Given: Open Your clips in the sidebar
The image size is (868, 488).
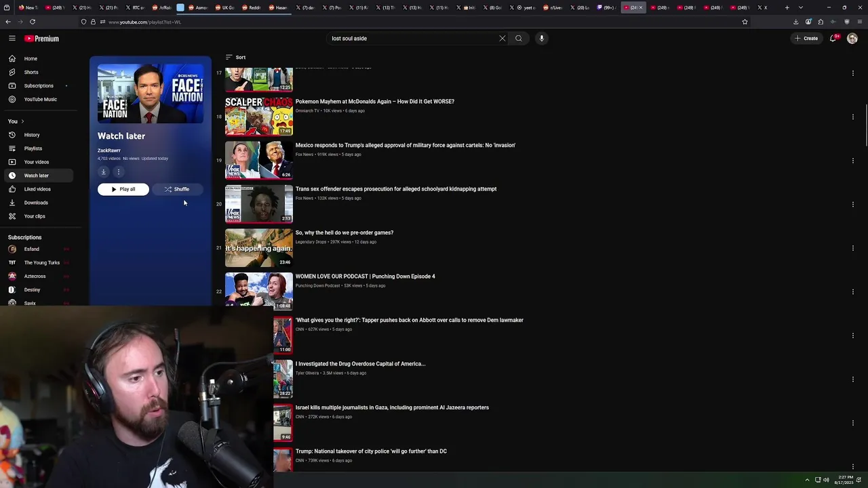Looking at the screenshot, I should (39, 216).
